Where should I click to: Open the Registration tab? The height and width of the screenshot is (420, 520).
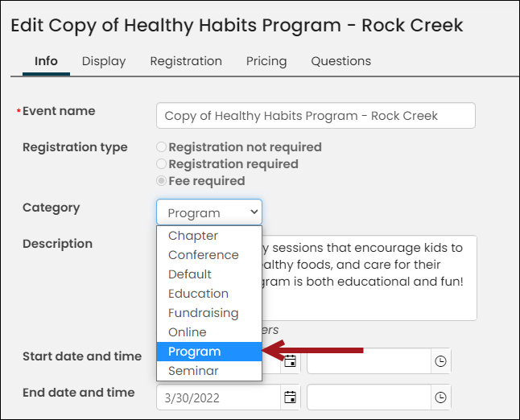pos(186,61)
